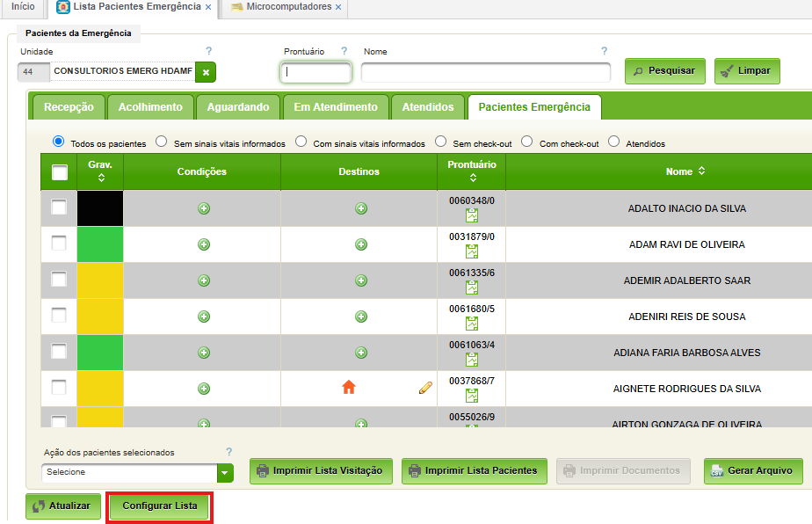The width and height of the screenshot is (812, 524).
Task: Click the orange home destination icon for AIGNETE
Action: tap(349, 387)
